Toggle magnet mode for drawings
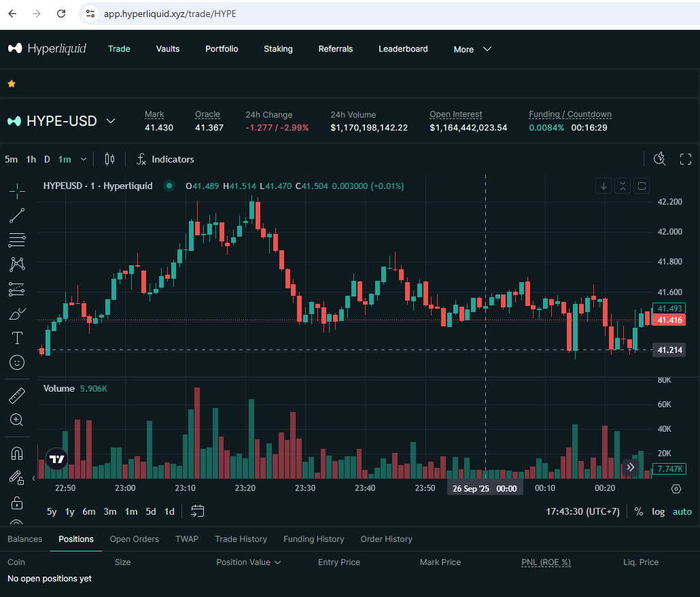Viewport: 700px width, 597px height. (17, 454)
